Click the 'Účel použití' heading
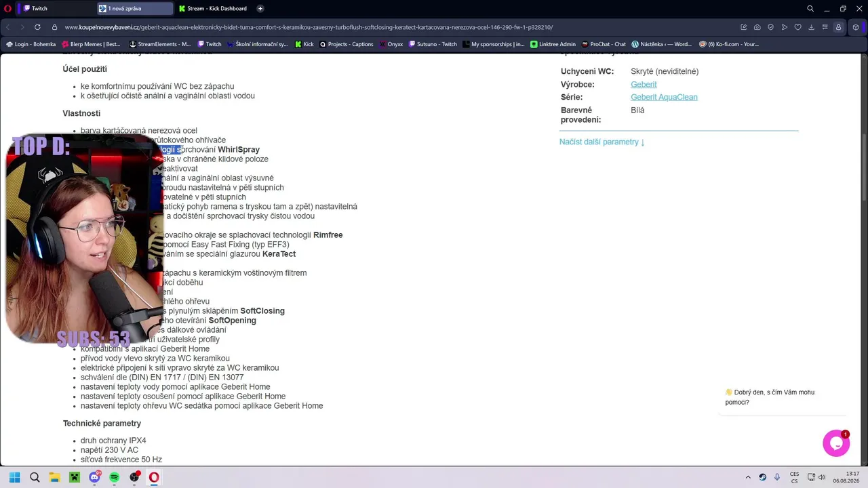The image size is (868, 488). pyautogui.click(x=85, y=69)
